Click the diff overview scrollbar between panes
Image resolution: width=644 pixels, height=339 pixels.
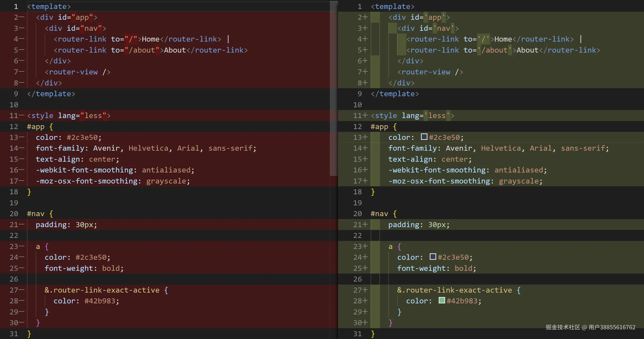click(x=334, y=88)
